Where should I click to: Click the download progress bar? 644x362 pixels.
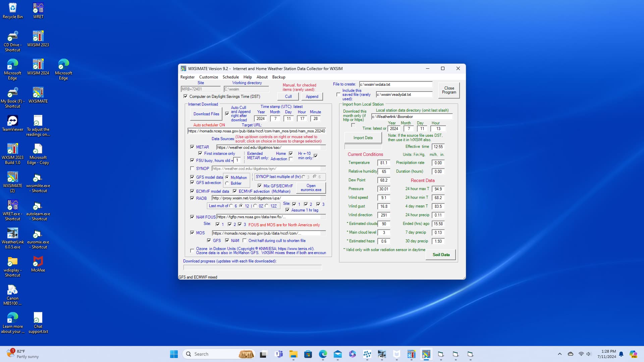point(253,267)
